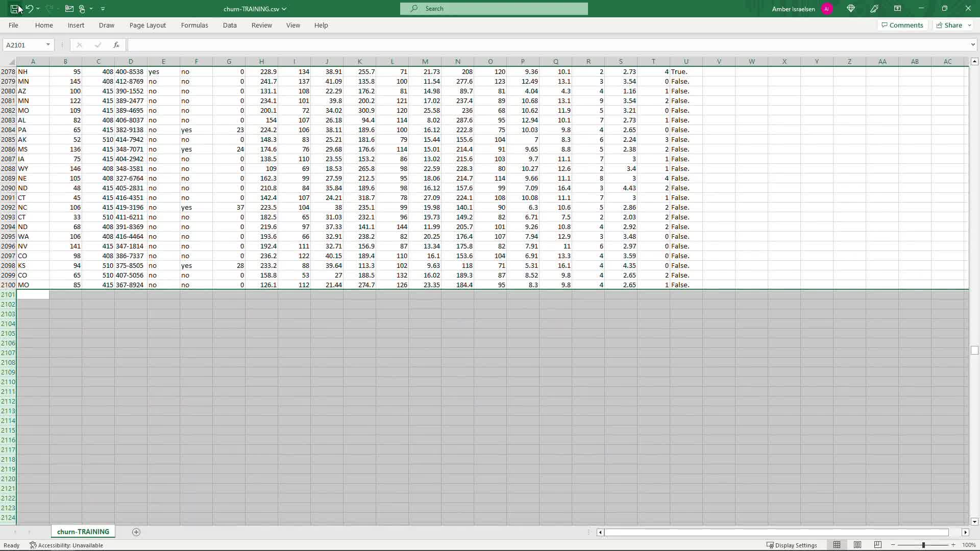Click the Coming Soon megaphone icon
Screen dimensions: 980x551
[874, 9]
